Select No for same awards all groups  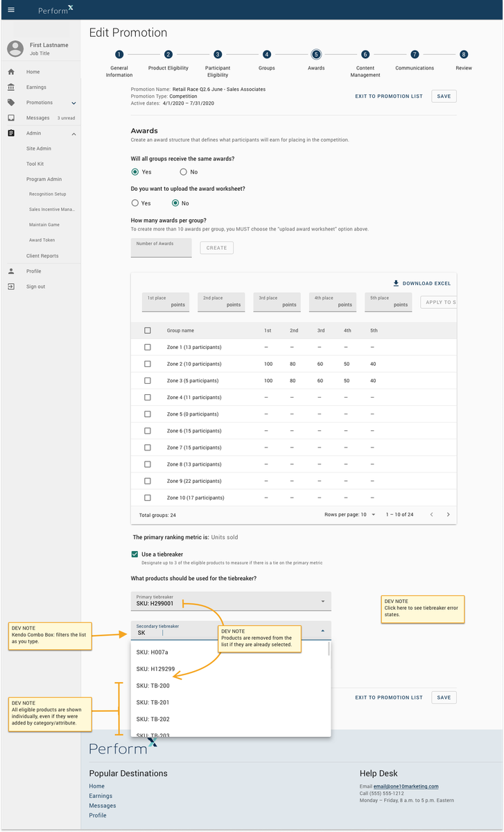184,172
